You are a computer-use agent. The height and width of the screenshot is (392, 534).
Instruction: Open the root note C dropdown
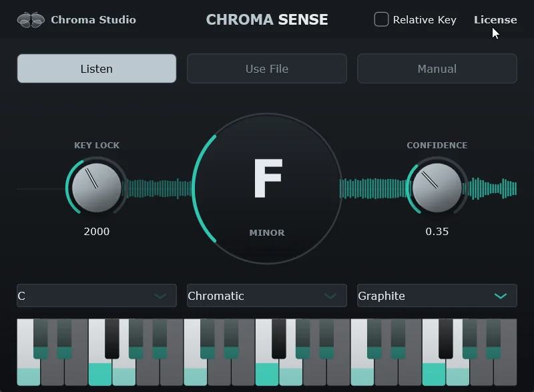coord(97,296)
